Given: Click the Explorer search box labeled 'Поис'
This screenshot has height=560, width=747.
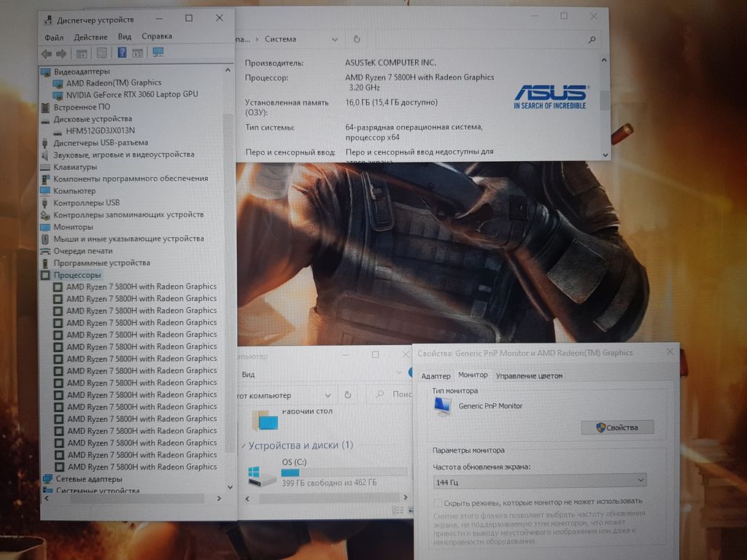Looking at the screenshot, I should coord(390,394).
